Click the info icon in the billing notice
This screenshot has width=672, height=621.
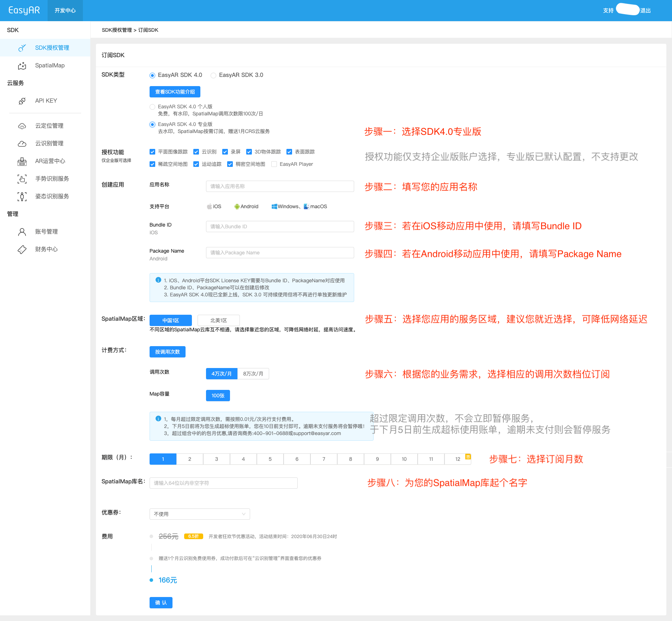pos(158,418)
